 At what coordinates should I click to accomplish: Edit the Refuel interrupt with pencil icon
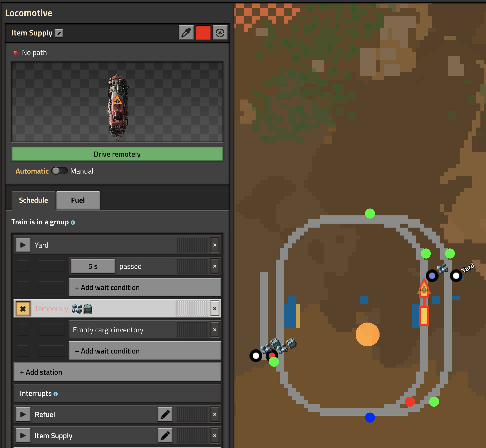click(165, 414)
